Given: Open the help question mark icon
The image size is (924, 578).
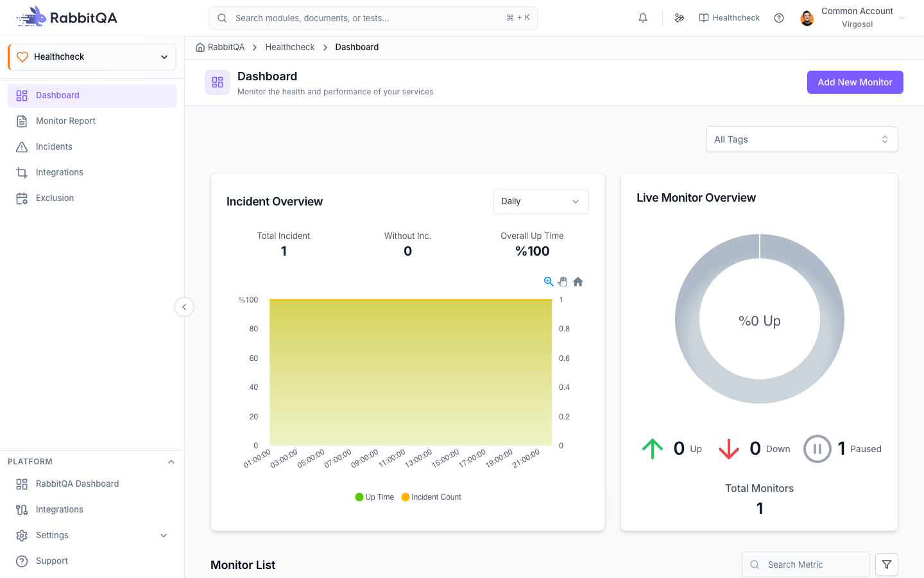Looking at the screenshot, I should coord(779,18).
